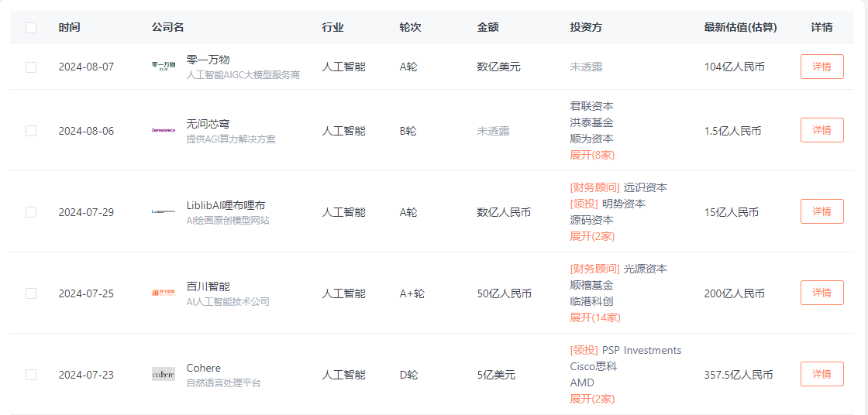Check the box for the 无问芯穹 row
The image size is (868, 415).
pos(31,131)
